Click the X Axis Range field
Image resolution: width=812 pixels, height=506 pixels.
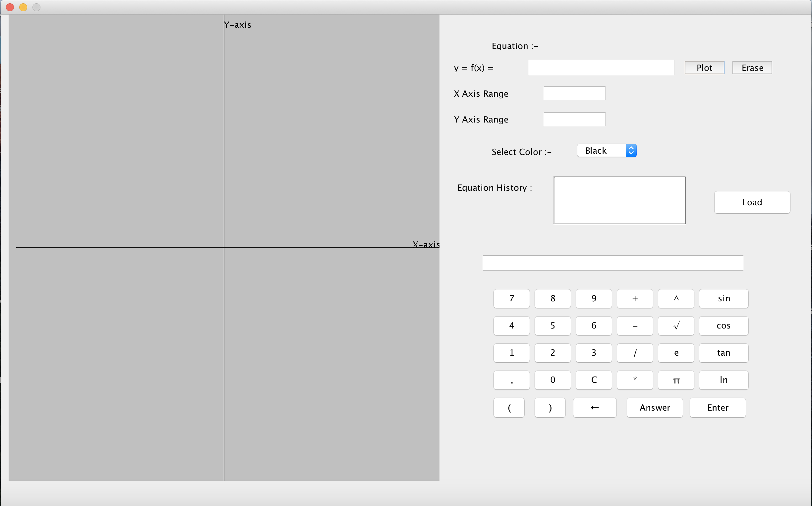pos(574,93)
